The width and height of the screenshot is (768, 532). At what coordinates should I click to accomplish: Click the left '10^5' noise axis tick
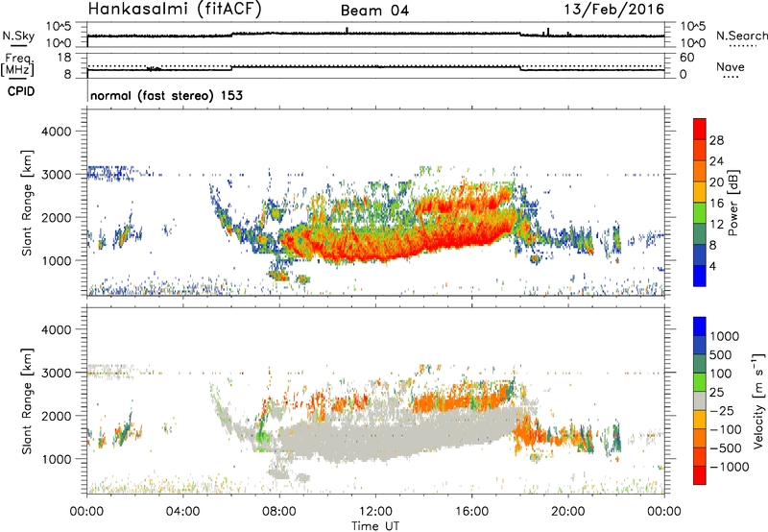[59, 26]
